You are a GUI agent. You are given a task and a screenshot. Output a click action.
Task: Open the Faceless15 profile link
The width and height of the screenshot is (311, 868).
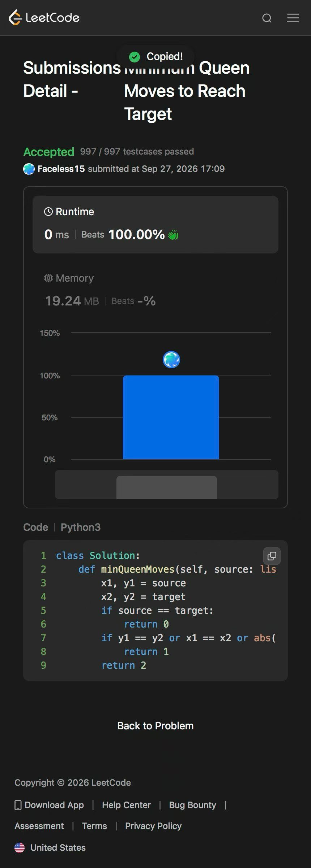(x=61, y=169)
